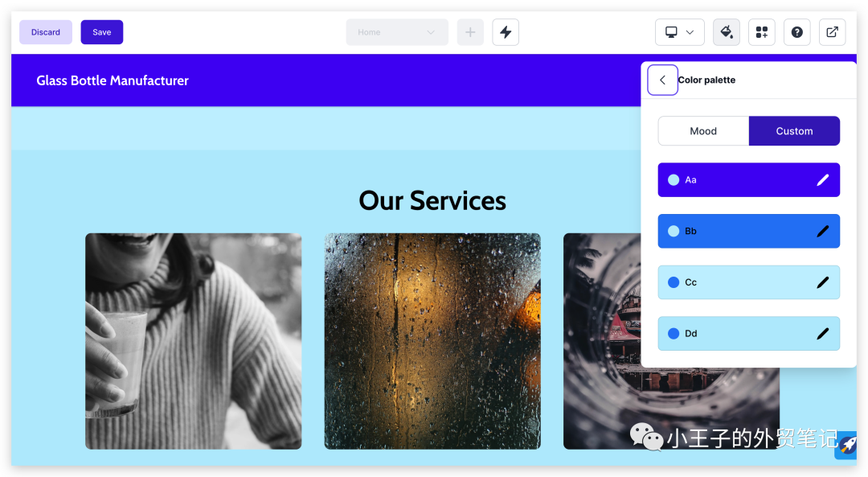The width and height of the screenshot is (868, 477).
Task: Switch to the Mood tab
Action: pos(703,131)
